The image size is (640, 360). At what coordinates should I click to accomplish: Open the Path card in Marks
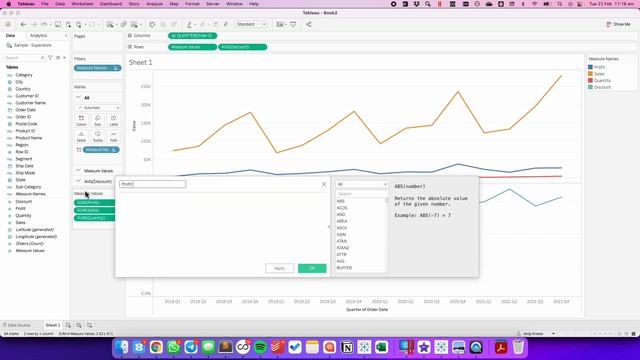tap(113, 136)
